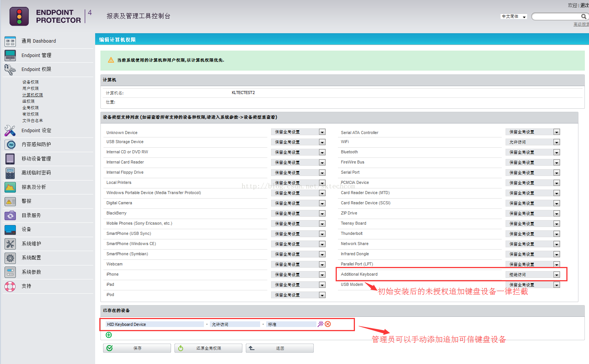Open the 系统维护 wrench icon
This screenshot has height=364, width=589.
(x=10, y=244)
